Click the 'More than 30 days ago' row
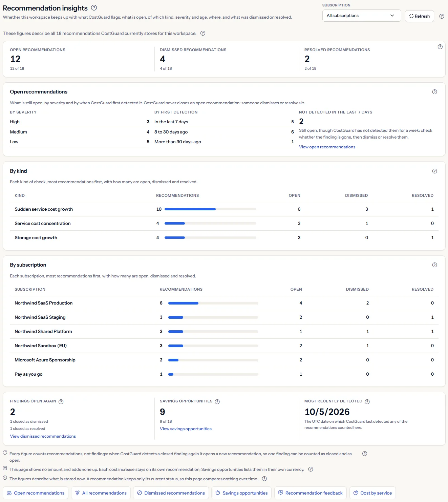Viewport: 448px width, 502px height. [224, 142]
